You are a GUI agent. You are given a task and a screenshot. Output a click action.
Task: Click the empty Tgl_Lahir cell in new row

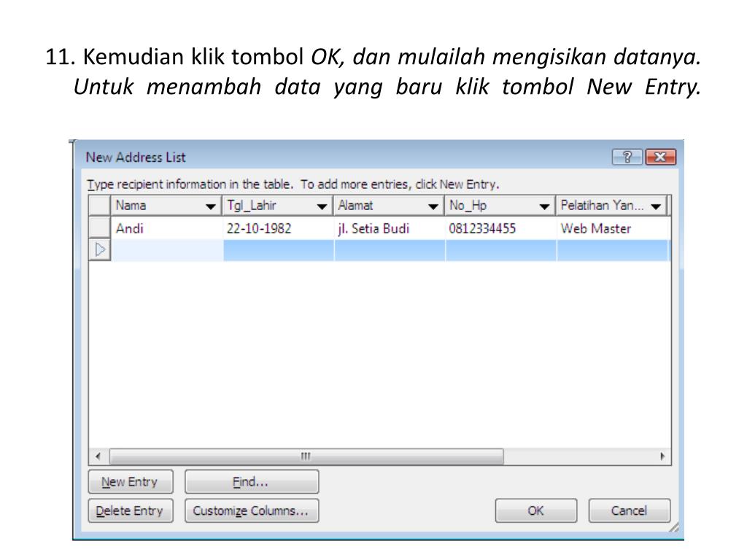[278, 251]
